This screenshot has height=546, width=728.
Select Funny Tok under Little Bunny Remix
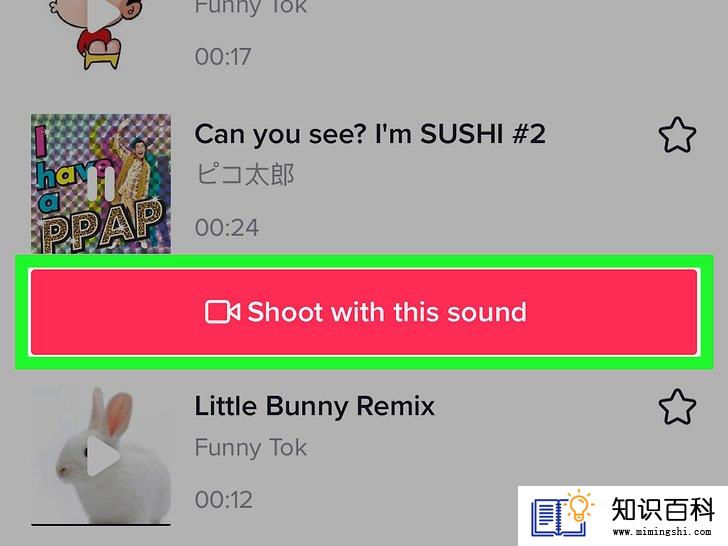pos(251,448)
